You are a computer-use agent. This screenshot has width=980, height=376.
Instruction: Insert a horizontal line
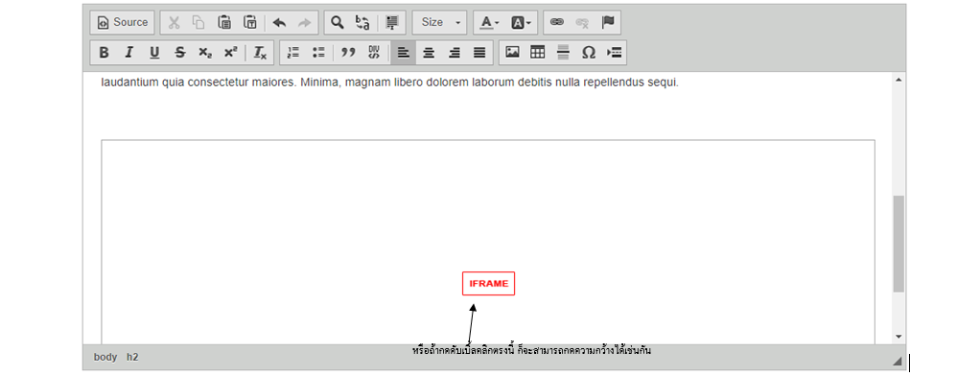pos(563,53)
